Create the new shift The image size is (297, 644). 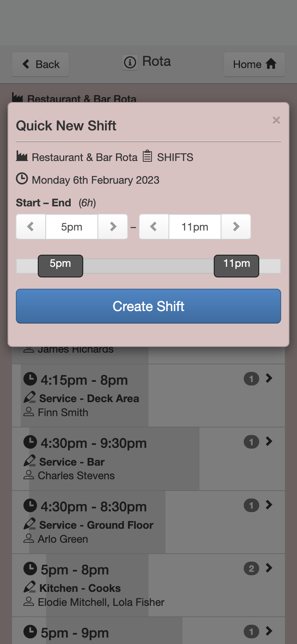[x=148, y=306]
